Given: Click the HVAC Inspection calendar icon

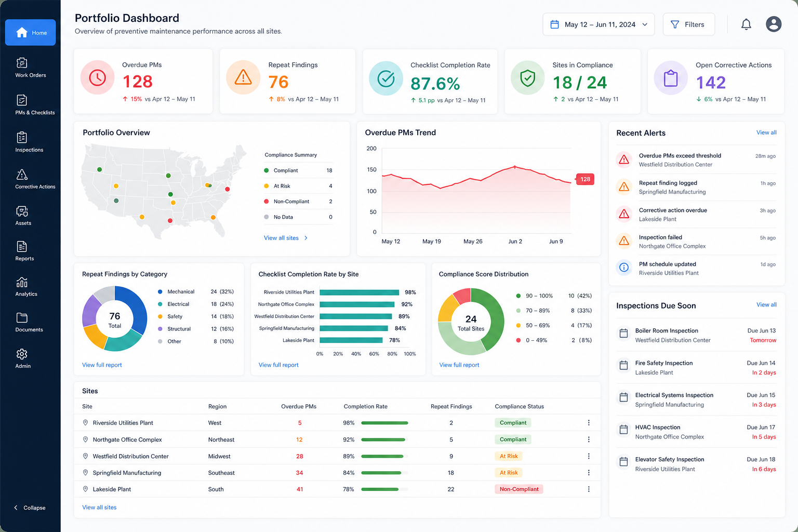Looking at the screenshot, I should point(623,430).
